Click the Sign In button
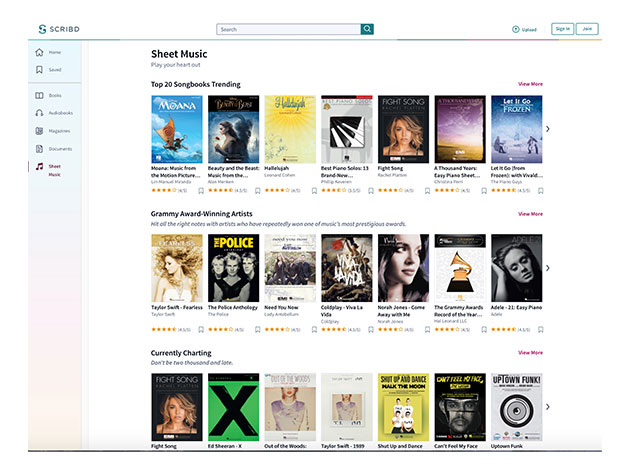 click(x=562, y=29)
